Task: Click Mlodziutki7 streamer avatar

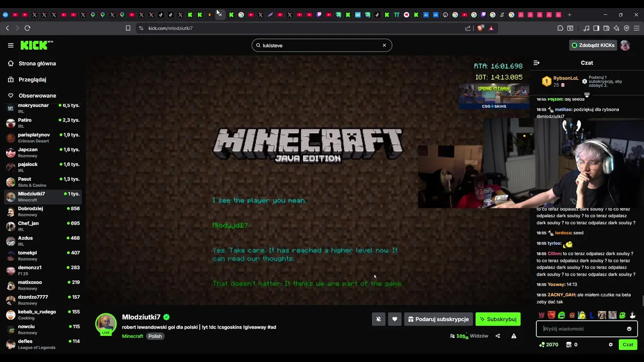Action: click(x=106, y=323)
